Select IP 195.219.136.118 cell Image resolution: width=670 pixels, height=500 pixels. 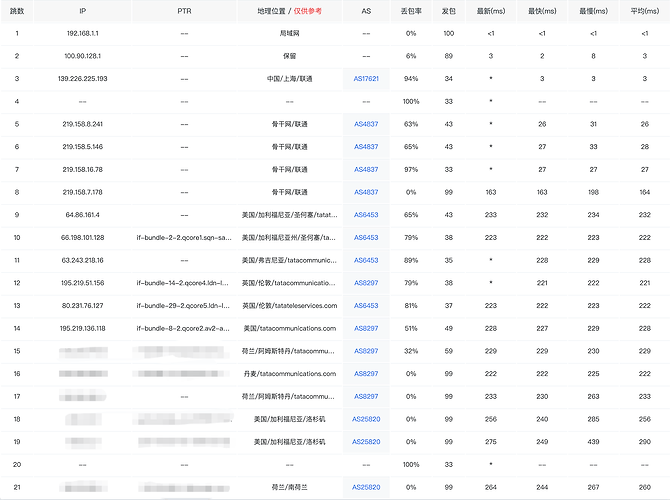(82, 328)
